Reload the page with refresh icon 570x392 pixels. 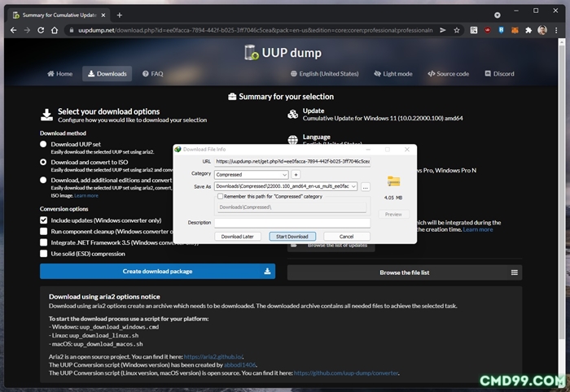(x=41, y=30)
